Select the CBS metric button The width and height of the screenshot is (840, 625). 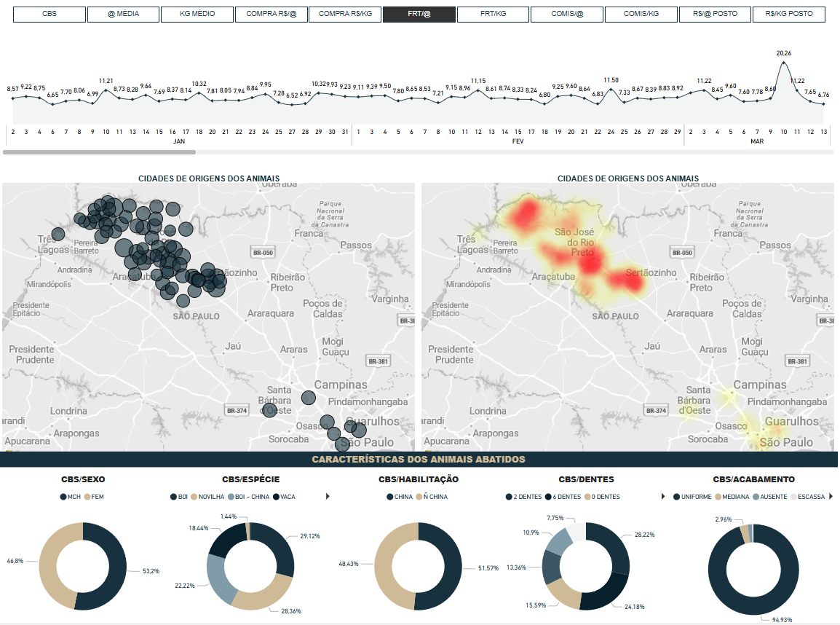[x=49, y=15]
